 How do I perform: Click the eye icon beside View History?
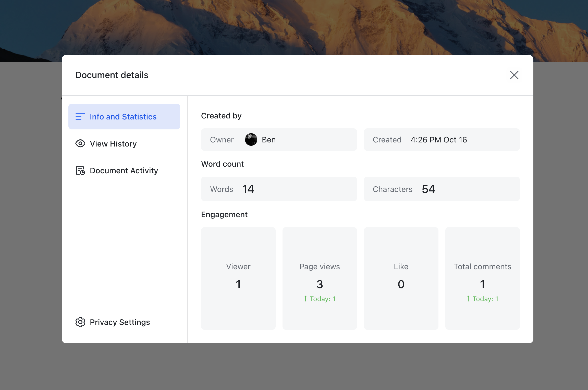click(80, 144)
